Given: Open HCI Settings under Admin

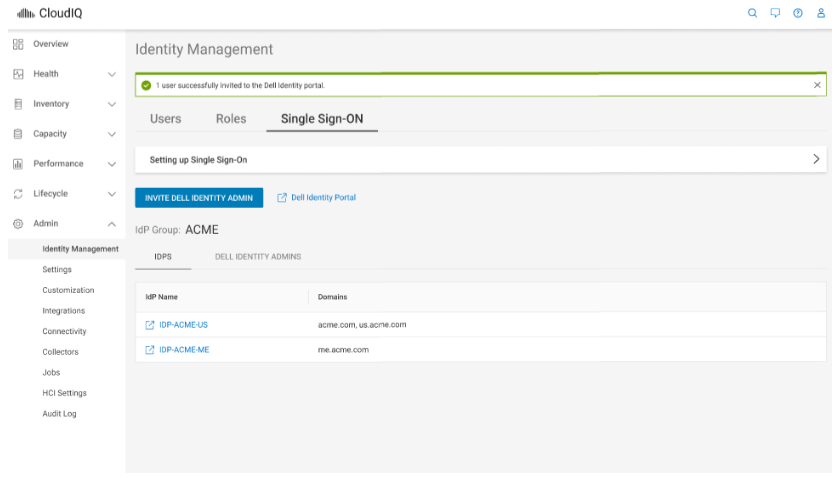Looking at the screenshot, I should (65, 393).
